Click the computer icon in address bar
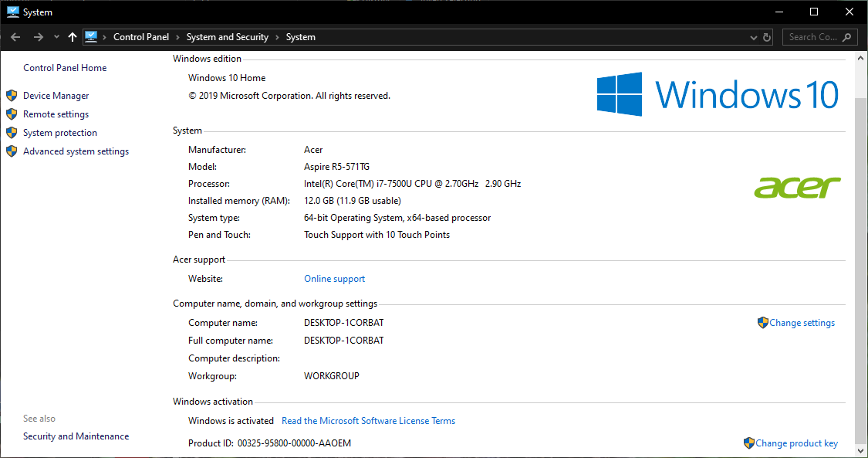Viewport: 868px width, 458px height. (x=91, y=37)
